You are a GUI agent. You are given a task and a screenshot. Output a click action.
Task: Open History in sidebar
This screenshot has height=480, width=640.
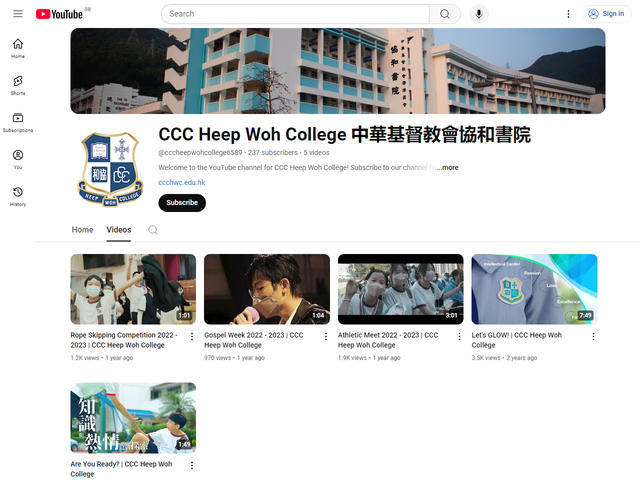coord(18,196)
